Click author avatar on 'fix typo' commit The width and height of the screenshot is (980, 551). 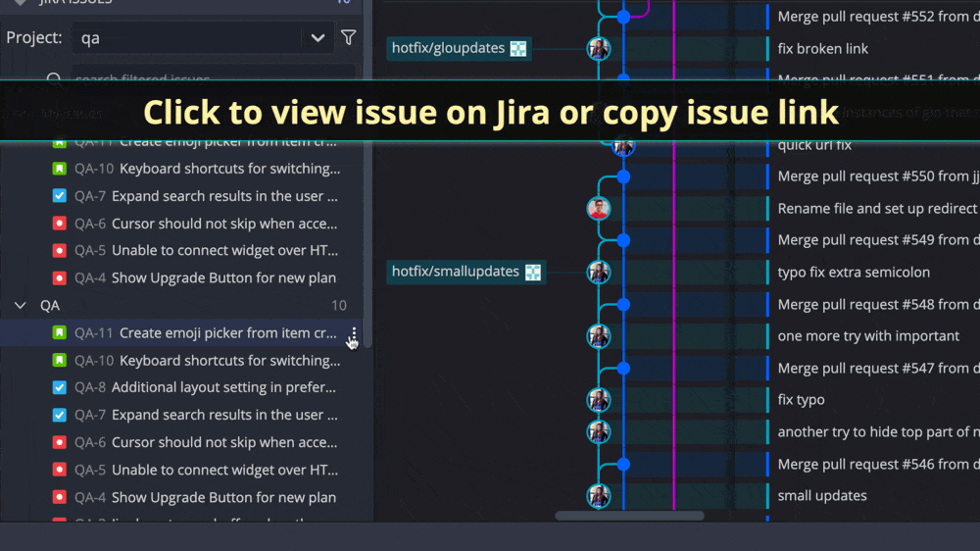click(x=599, y=400)
